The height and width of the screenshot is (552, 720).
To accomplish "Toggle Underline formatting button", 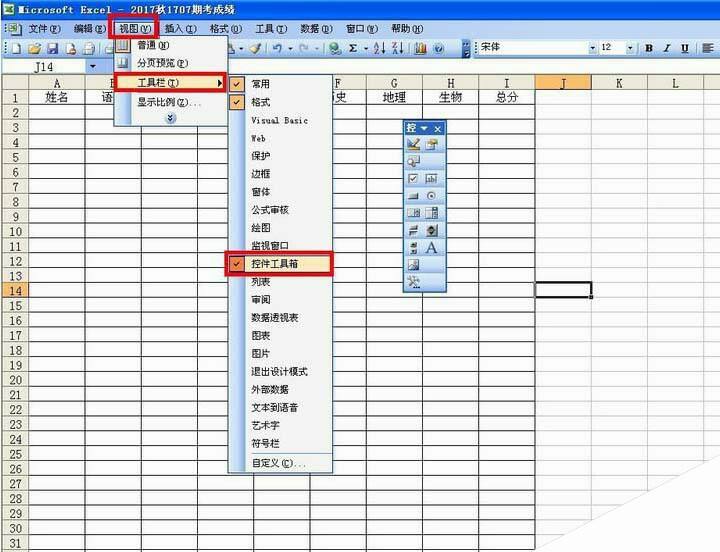I will tap(685, 48).
